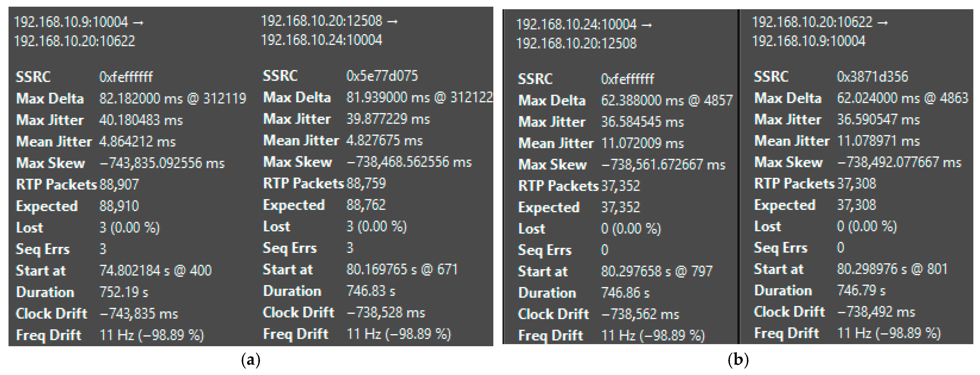
Task: Select the SSRC value 0x3871d356
Action: pos(872,76)
